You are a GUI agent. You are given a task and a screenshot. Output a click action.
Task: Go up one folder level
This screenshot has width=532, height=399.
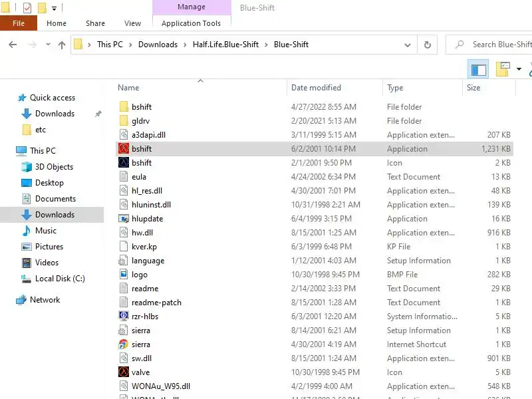[62, 45]
